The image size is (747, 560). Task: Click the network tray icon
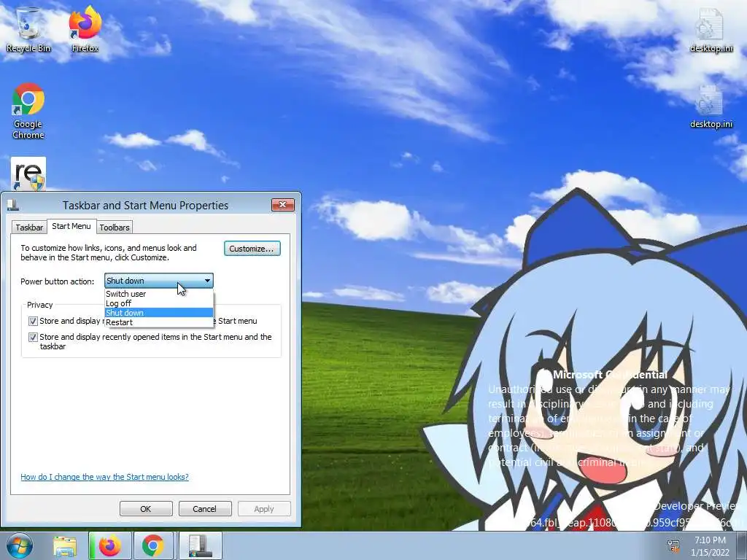pos(673,546)
